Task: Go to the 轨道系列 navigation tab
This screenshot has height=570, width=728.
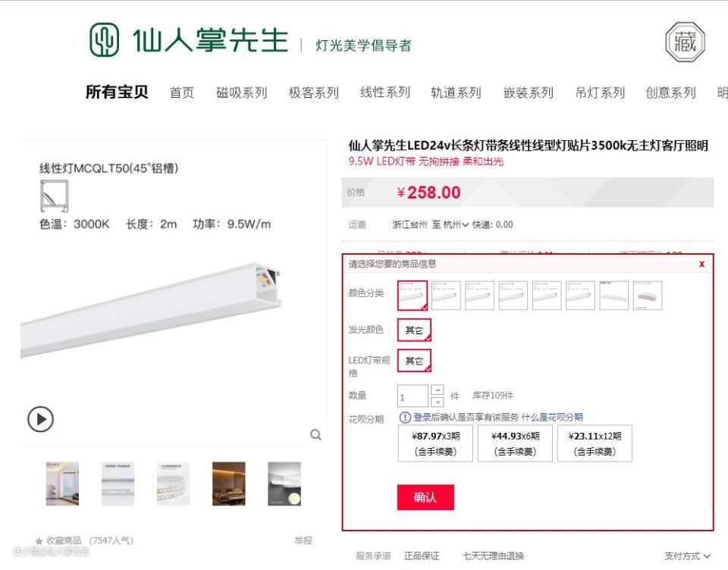Action: 456,92
